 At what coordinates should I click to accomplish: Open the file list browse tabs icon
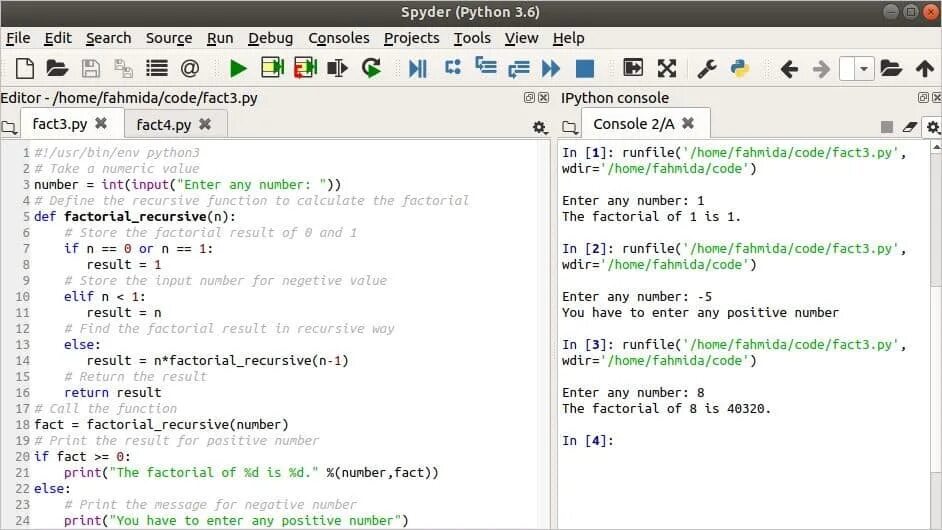point(156,69)
